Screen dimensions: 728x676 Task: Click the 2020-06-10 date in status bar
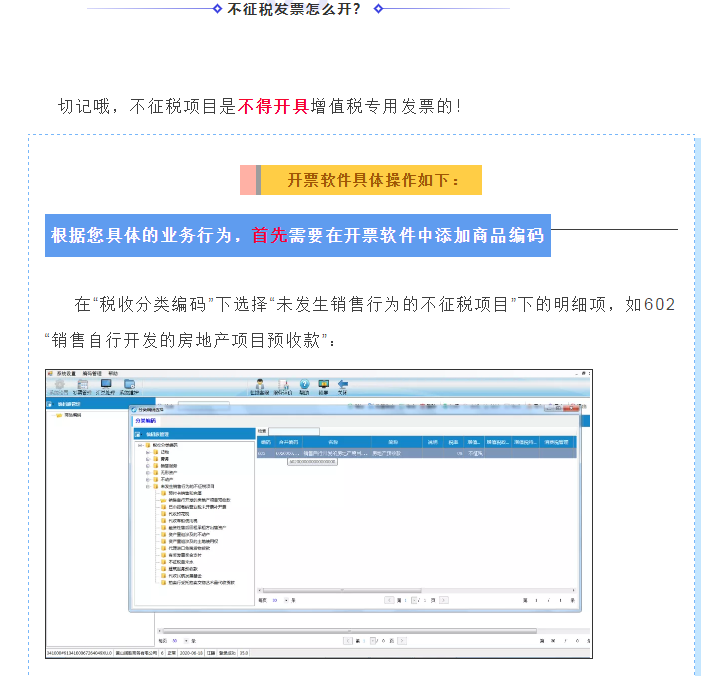point(191,653)
